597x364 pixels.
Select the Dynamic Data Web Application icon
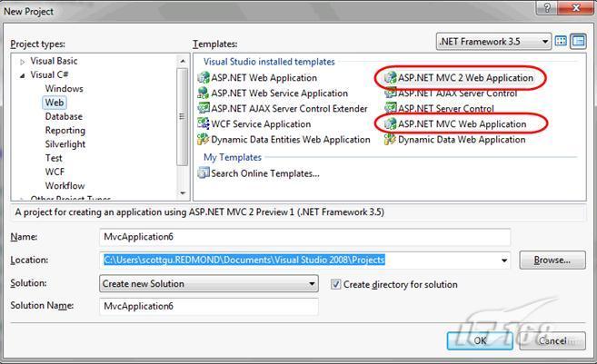(x=390, y=139)
